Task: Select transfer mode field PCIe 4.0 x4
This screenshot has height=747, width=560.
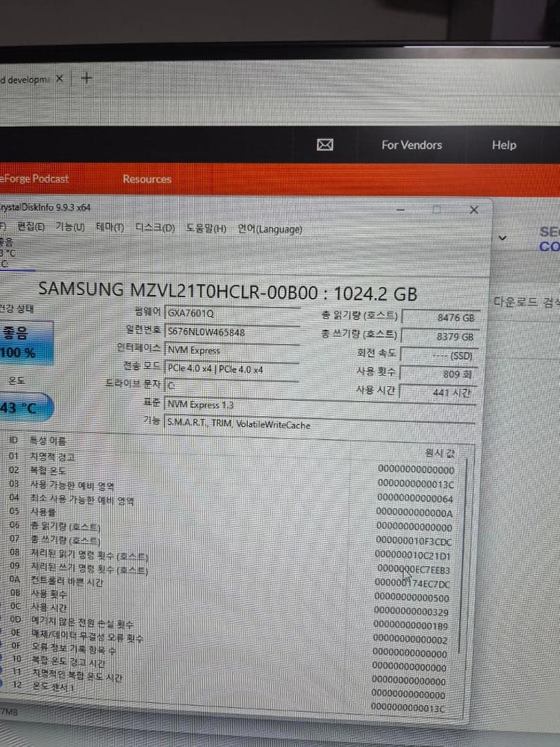Action: [x=232, y=369]
